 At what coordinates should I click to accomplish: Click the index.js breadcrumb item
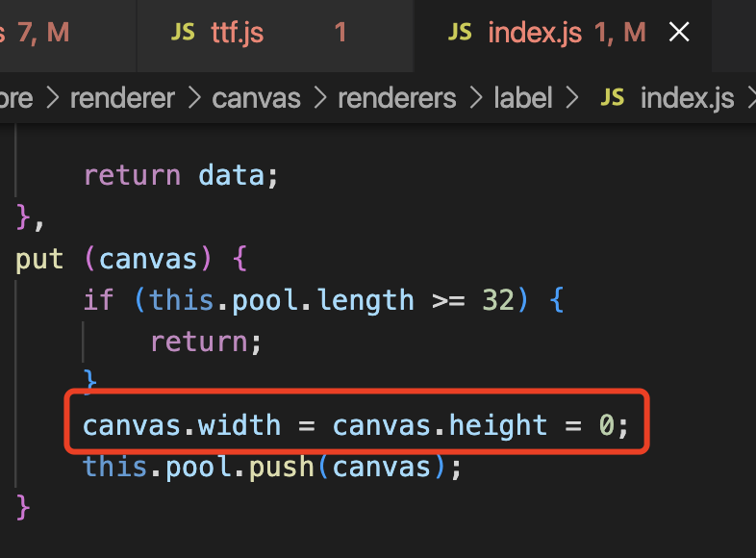[x=687, y=98]
